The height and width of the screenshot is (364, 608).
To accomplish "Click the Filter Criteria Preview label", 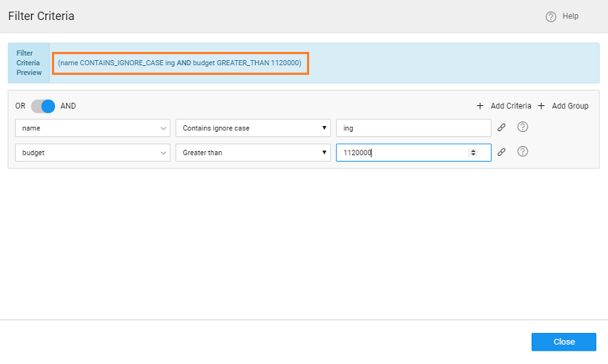I will (x=28, y=63).
